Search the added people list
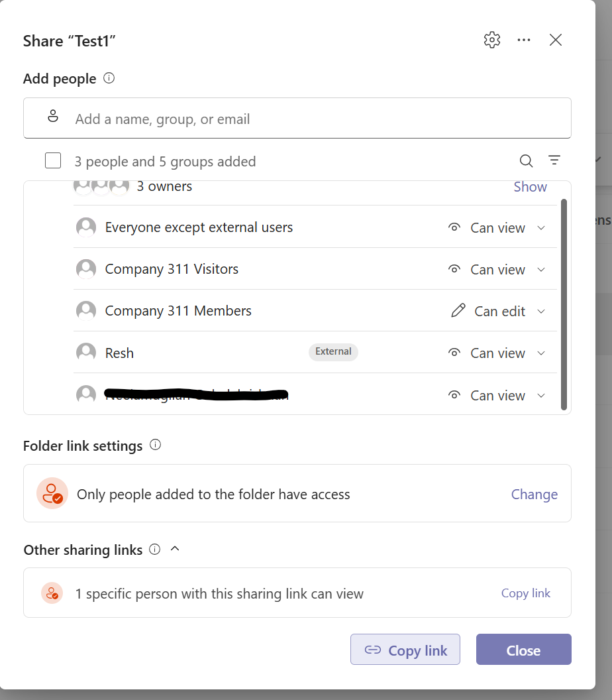This screenshot has height=700, width=612. [527, 160]
